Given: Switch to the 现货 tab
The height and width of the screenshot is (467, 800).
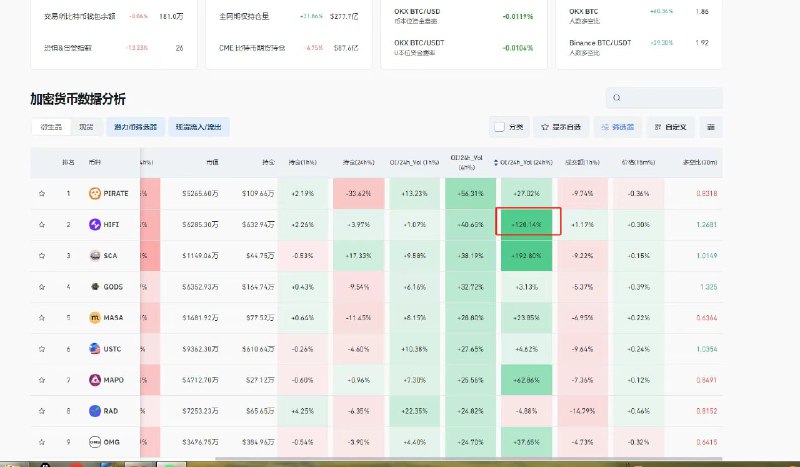Looking at the screenshot, I should click(x=86, y=128).
